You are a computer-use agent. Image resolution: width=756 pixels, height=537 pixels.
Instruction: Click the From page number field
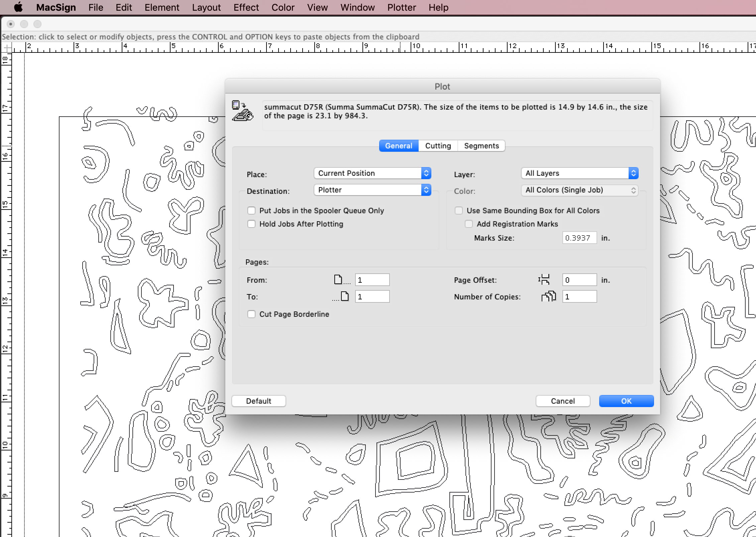click(372, 280)
